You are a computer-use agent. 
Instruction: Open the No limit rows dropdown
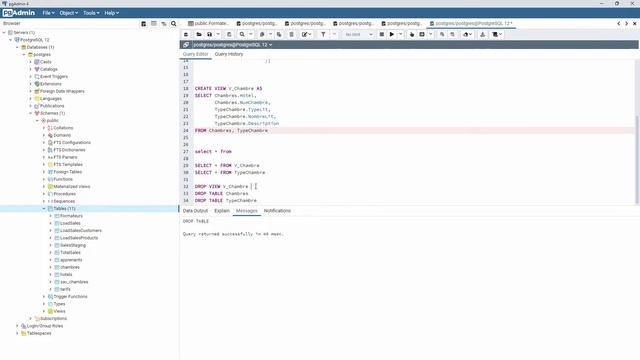(x=358, y=35)
